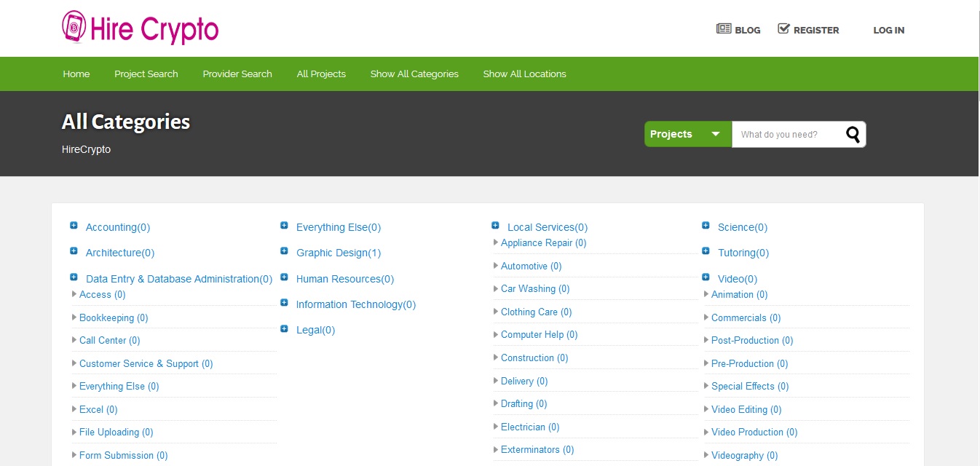Image resolution: width=980 pixels, height=466 pixels.
Task: Open the Computer Help subcategory
Action: coord(539,335)
